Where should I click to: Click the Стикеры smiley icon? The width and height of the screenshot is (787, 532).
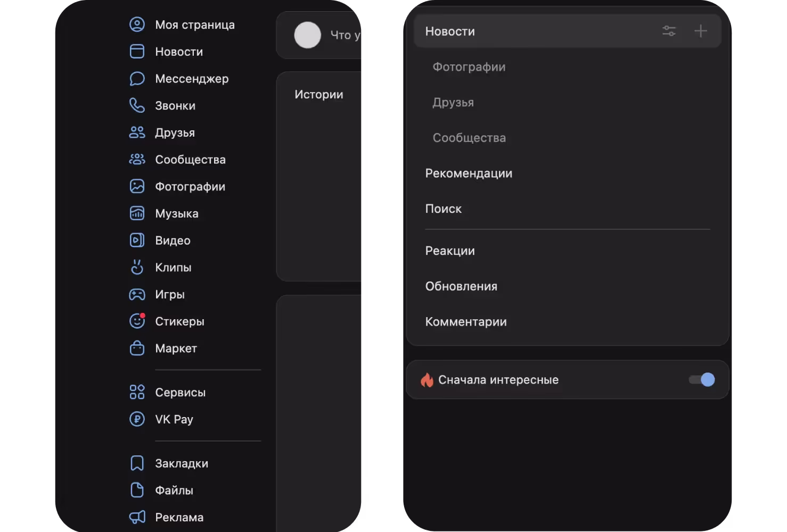137,321
